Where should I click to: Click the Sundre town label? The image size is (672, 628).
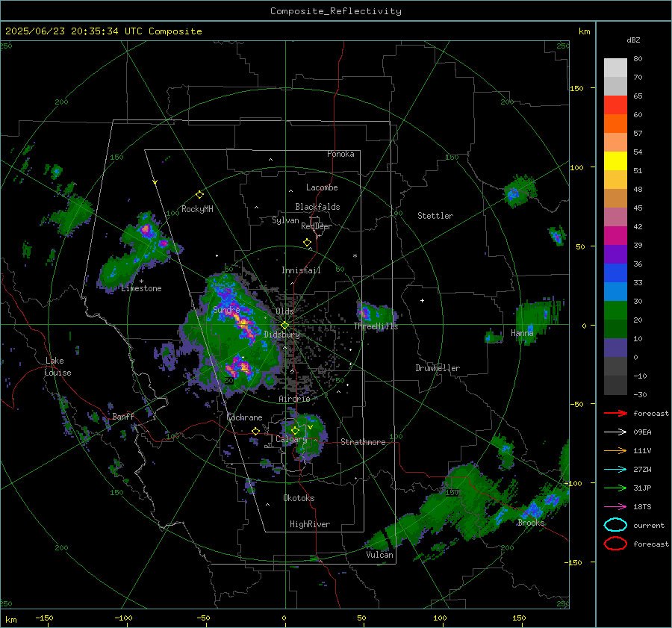pos(226,309)
